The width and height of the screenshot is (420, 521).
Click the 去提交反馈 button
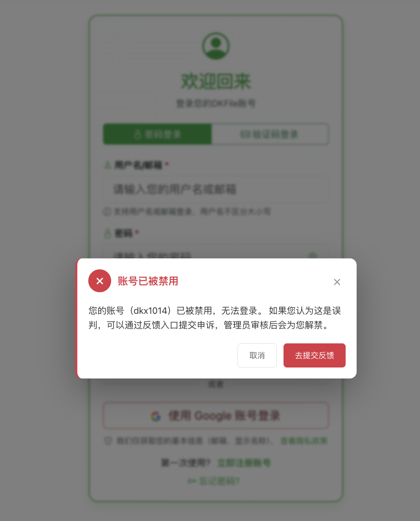[314, 355]
